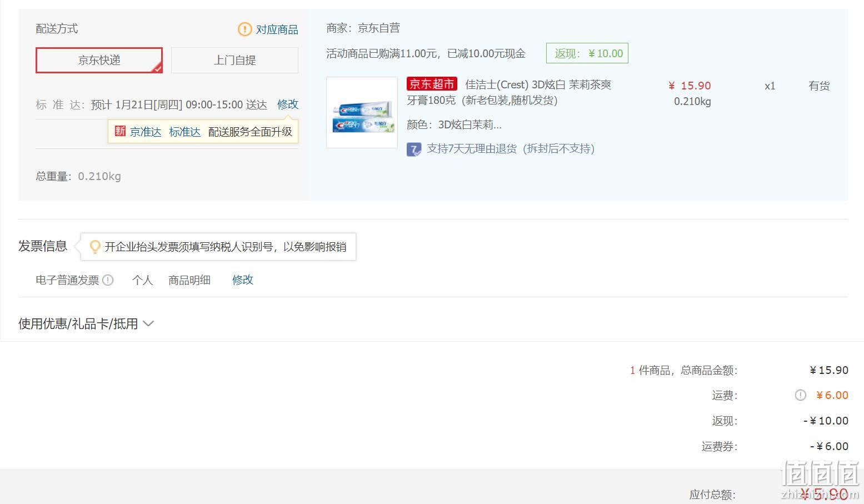Click the lightbulb tip icon in invoice notice
Image resolution: width=864 pixels, height=504 pixels.
coord(95,247)
